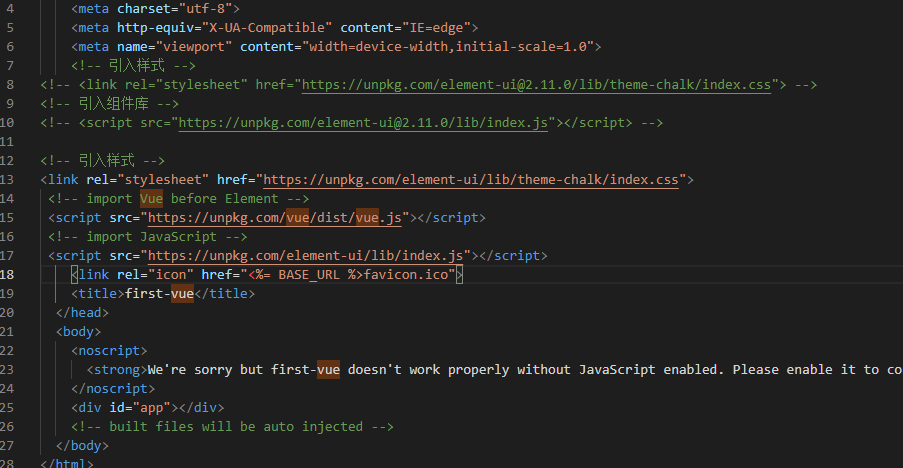The height and width of the screenshot is (468, 903).
Task: Click the 'import Vue before Element' comment
Action: (179, 199)
